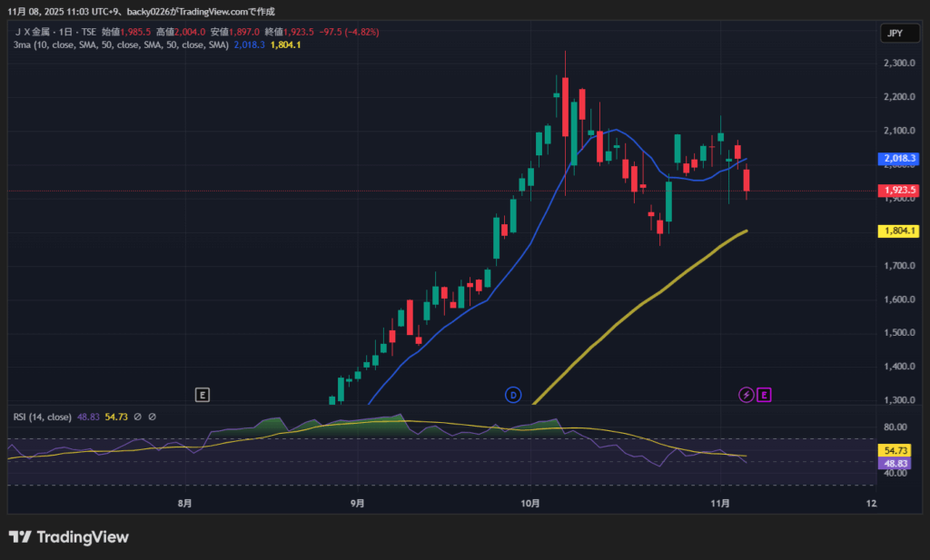Click the purple lightning bolt event marker
Image resolution: width=930 pixels, height=560 pixels.
pos(746,395)
